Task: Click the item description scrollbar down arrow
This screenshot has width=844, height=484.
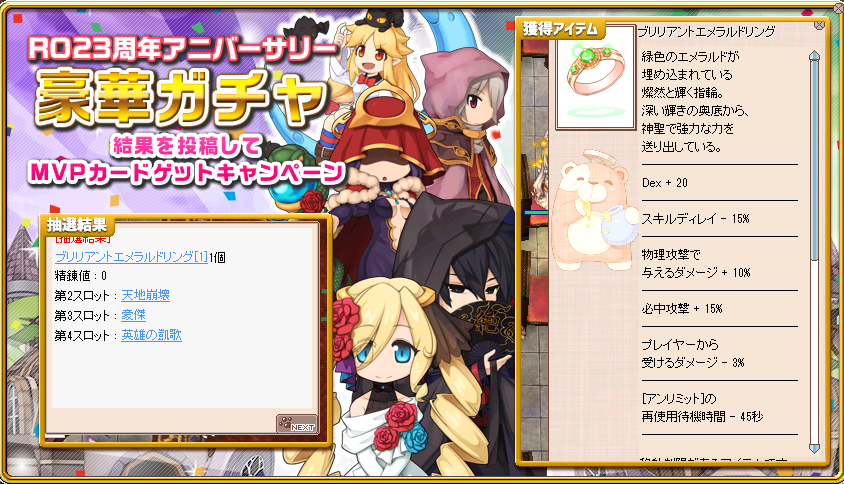Action: [814, 447]
